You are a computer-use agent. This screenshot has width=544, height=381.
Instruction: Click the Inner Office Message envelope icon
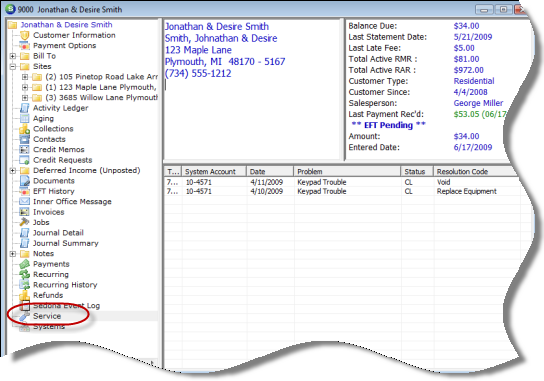(24, 202)
